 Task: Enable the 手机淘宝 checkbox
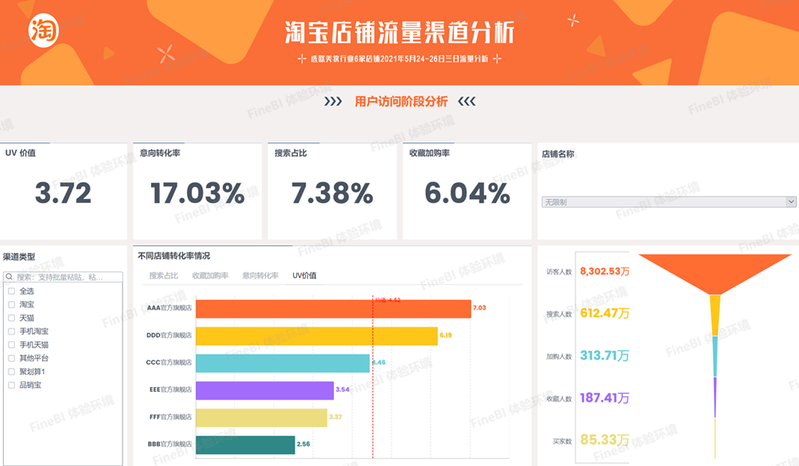point(11,330)
